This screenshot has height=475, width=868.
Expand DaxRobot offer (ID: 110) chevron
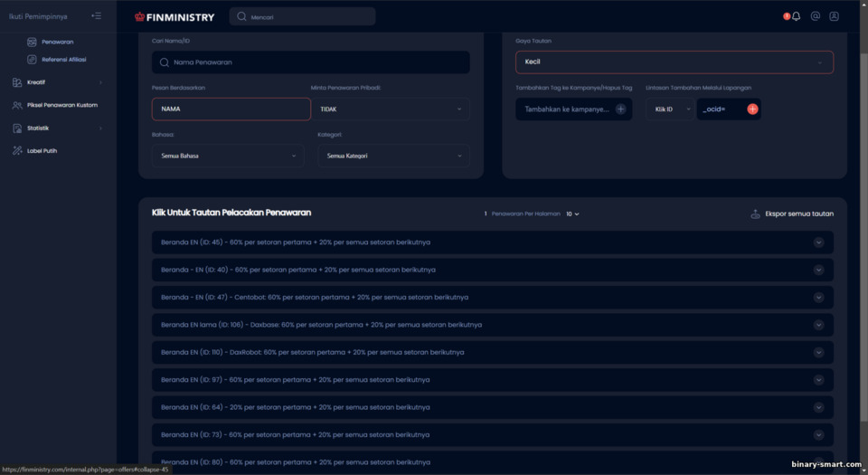coord(818,353)
